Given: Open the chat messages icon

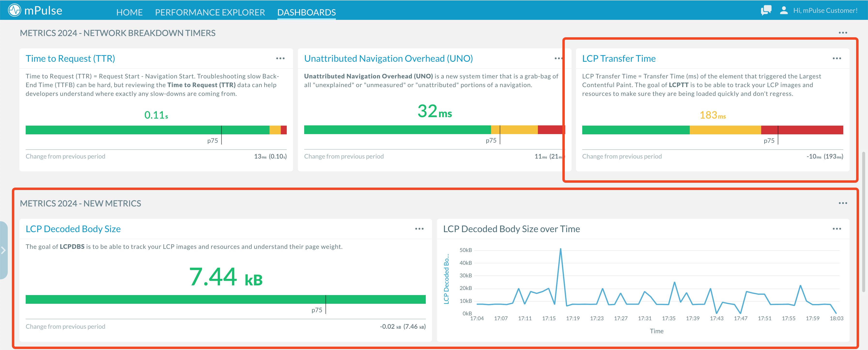Looking at the screenshot, I should tap(766, 10).
